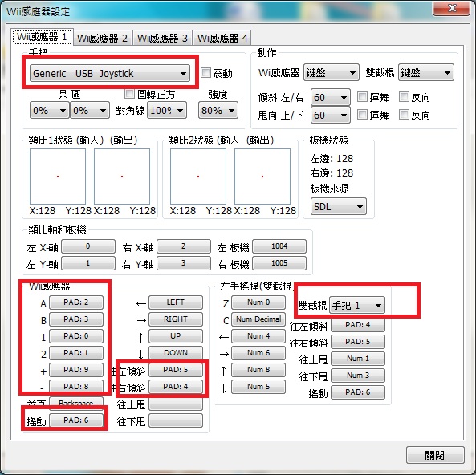476x475 pixels.
Task: Toggle the 圓轉正方 checkbox
Action: pyautogui.click(x=129, y=94)
